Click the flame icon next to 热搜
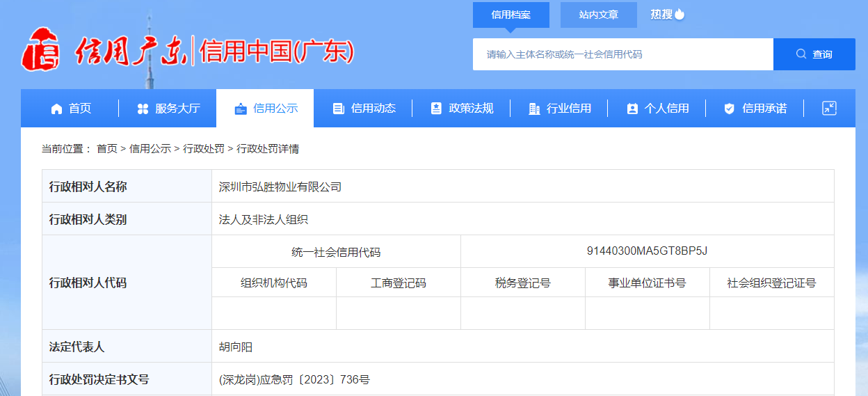868x396 pixels. (x=680, y=14)
